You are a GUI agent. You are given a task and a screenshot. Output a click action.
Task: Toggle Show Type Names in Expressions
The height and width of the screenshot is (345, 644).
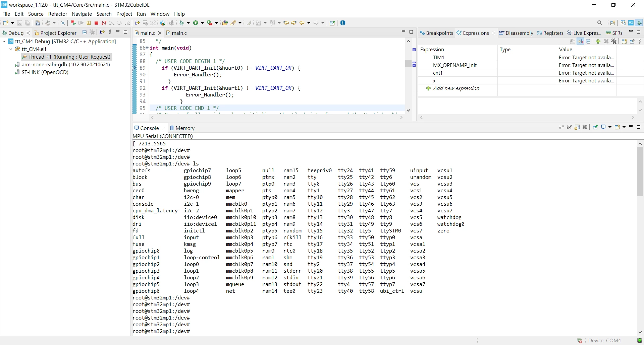[573, 42]
